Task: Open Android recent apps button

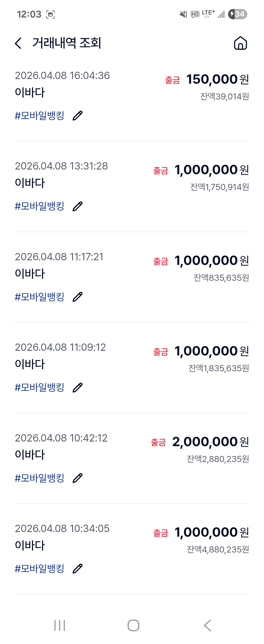Action: click(60, 625)
